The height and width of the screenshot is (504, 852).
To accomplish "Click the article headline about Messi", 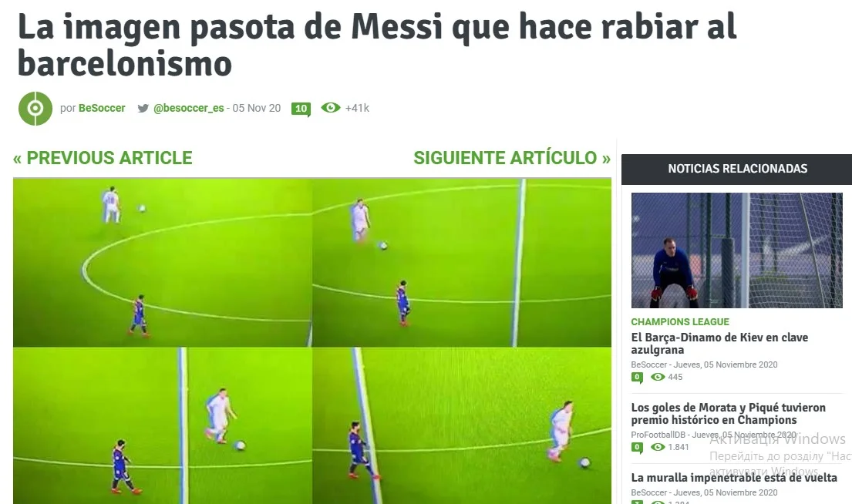I will coord(377,45).
